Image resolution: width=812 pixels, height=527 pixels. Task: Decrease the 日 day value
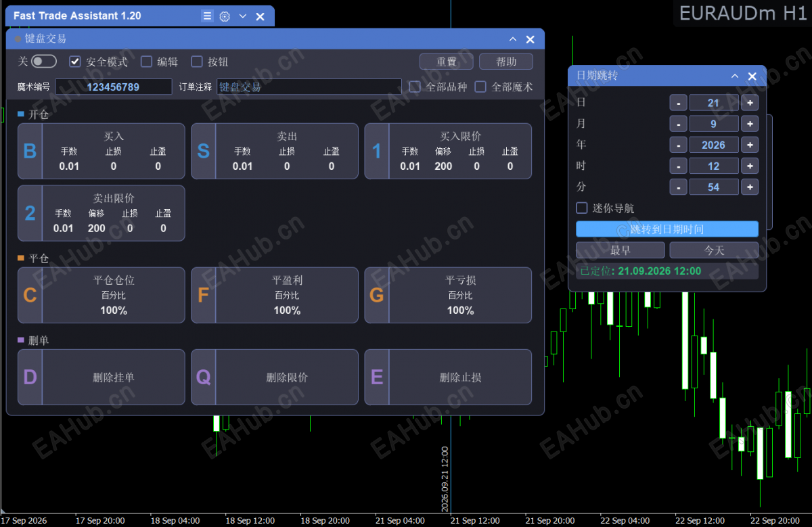coord(678,103)
